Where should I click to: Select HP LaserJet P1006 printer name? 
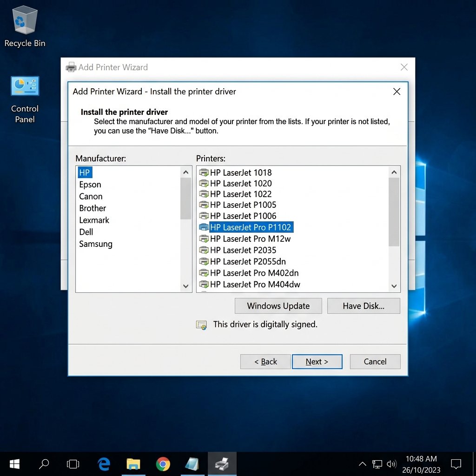pyautogui.click(x=243, y=216)
